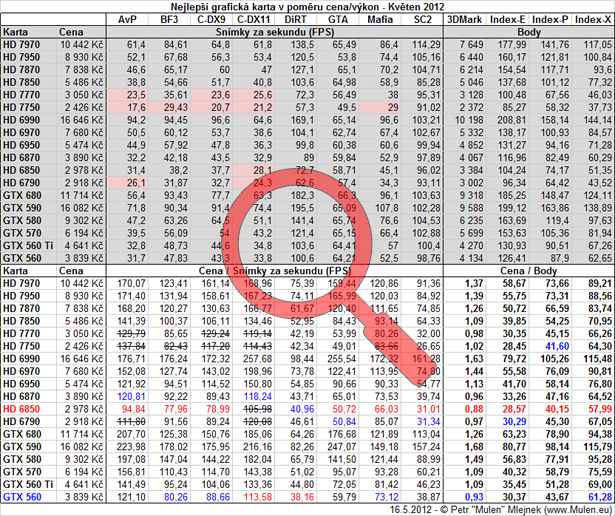
Task: Click the blue value 120,81
Action: 131,396
